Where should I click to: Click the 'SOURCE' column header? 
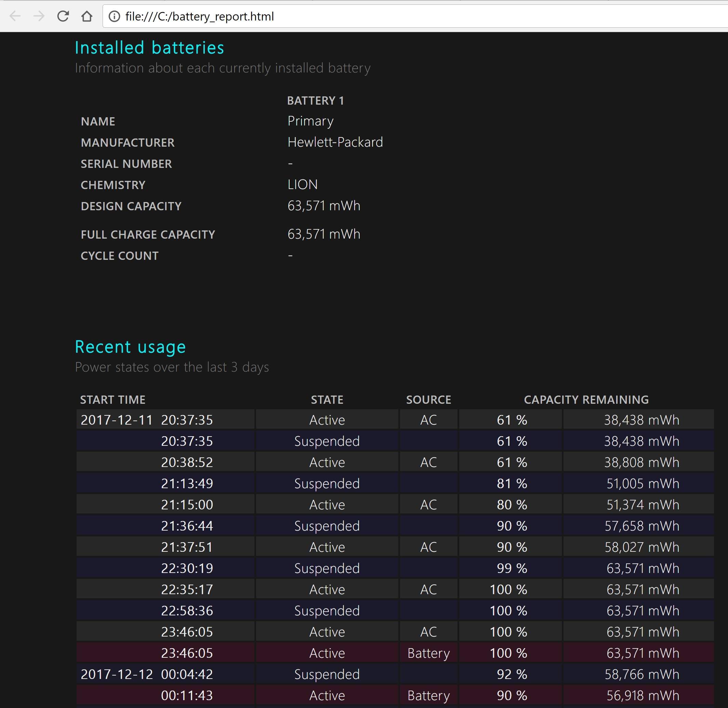(428, 399)
